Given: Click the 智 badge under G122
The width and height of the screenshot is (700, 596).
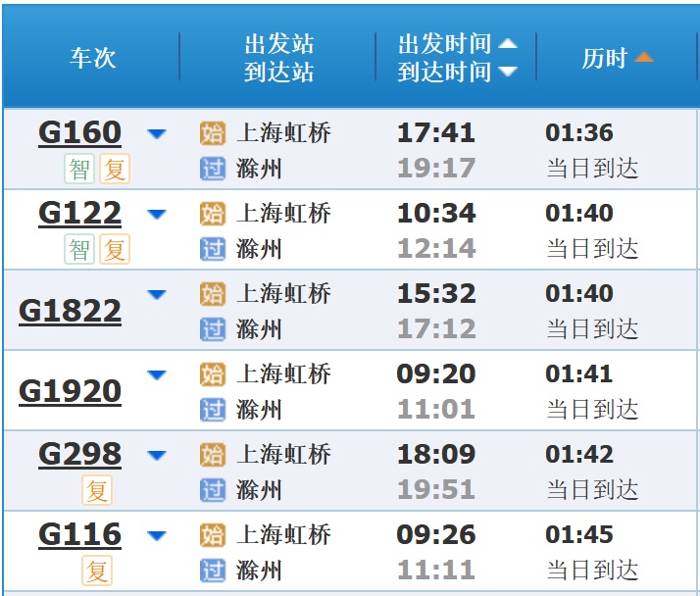Looking at the screenshot, I should click(x=79, y=250).
